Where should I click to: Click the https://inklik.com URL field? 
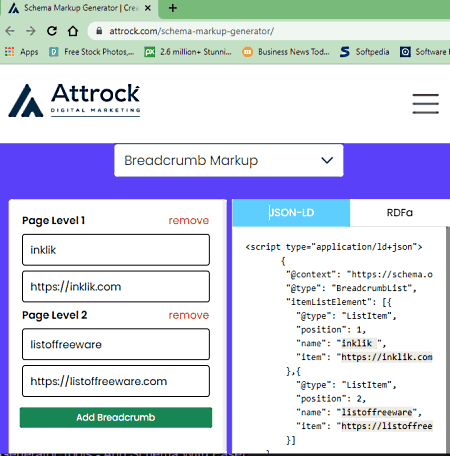click(116, 287)
